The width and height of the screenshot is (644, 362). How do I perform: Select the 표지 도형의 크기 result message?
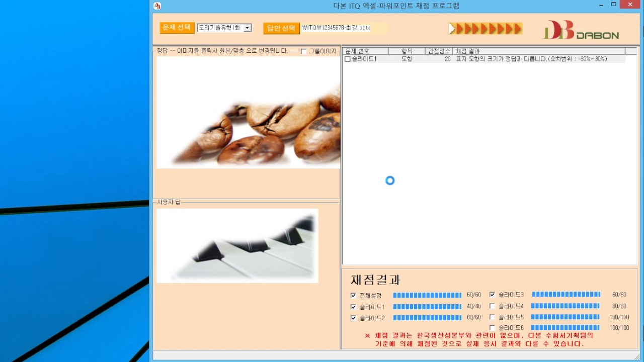(531, 59)
